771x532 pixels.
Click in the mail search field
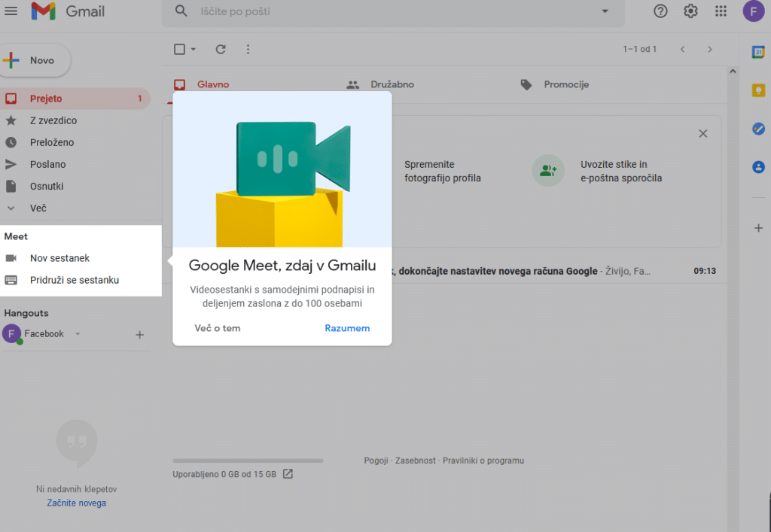[x=393, y=11]
